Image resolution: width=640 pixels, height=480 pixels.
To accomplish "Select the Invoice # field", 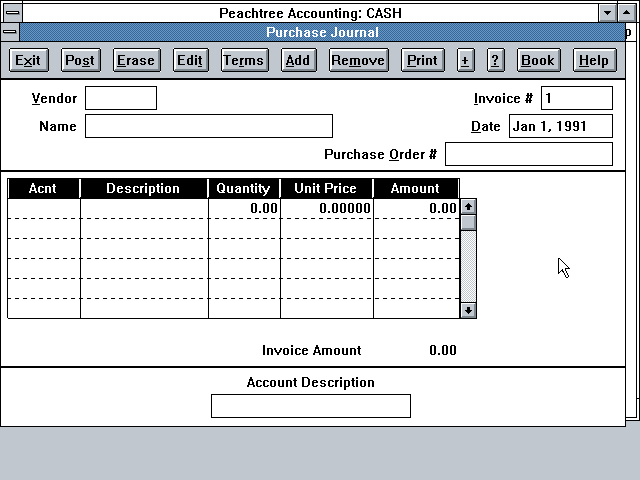I will pyautogui.click(x=577, y=98).
